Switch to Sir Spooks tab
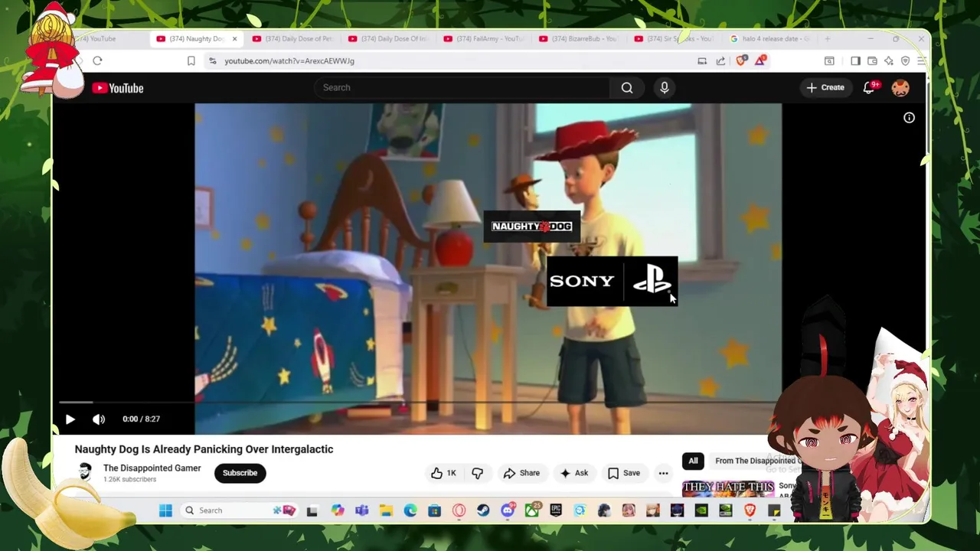Image resolution: width=980 pixels, height=551 pixels. tap(675, 39)
